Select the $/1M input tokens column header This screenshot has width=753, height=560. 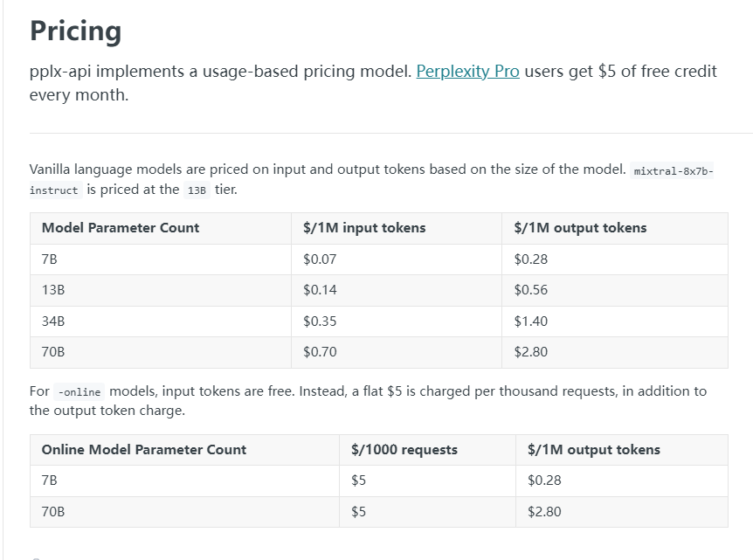[x=364, y=228]
